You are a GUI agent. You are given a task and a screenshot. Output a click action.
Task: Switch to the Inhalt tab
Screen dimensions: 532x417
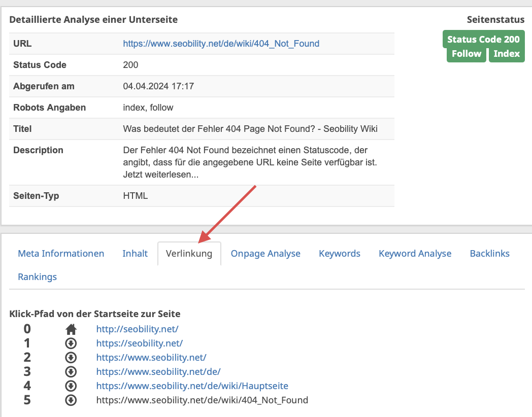[x=135, y=254]
